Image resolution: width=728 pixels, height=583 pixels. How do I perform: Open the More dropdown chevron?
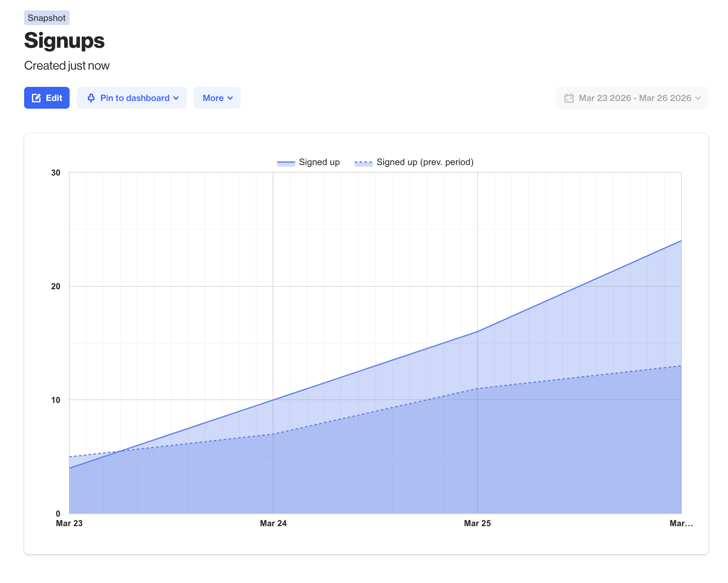tap(230, 98)
